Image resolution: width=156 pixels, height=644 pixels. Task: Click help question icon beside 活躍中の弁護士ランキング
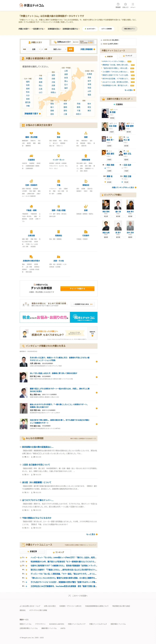(132, 99)
